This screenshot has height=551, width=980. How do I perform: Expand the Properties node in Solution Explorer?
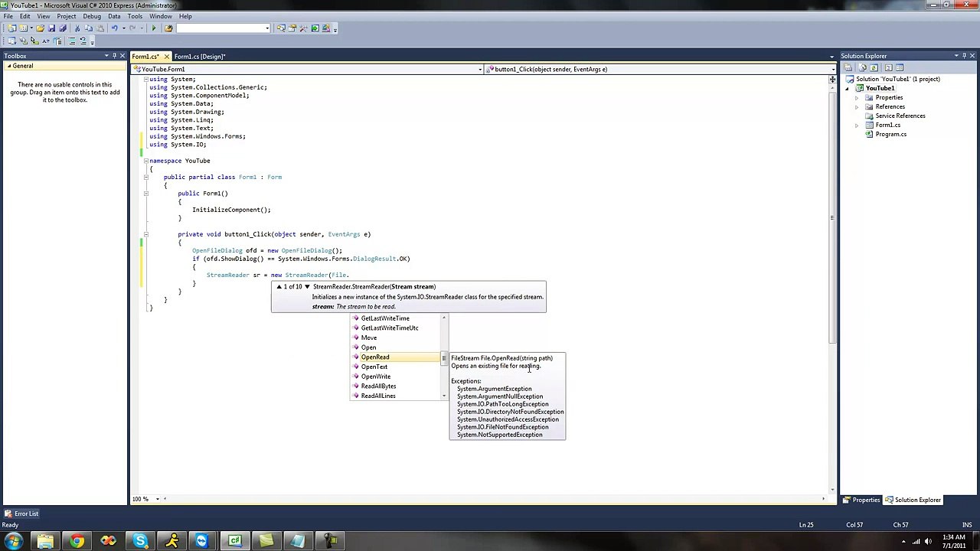pos(857,98)
